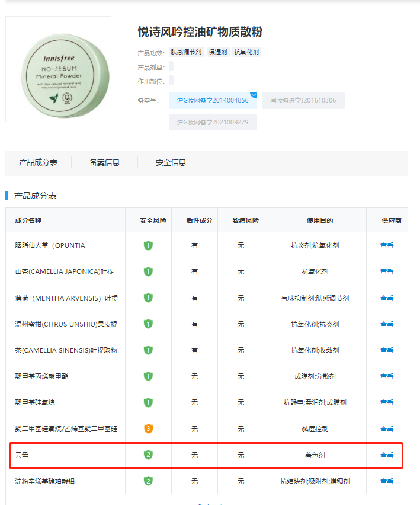Click the 致痘风险 column header
The image size is (420, 505).
coord(246,220)
